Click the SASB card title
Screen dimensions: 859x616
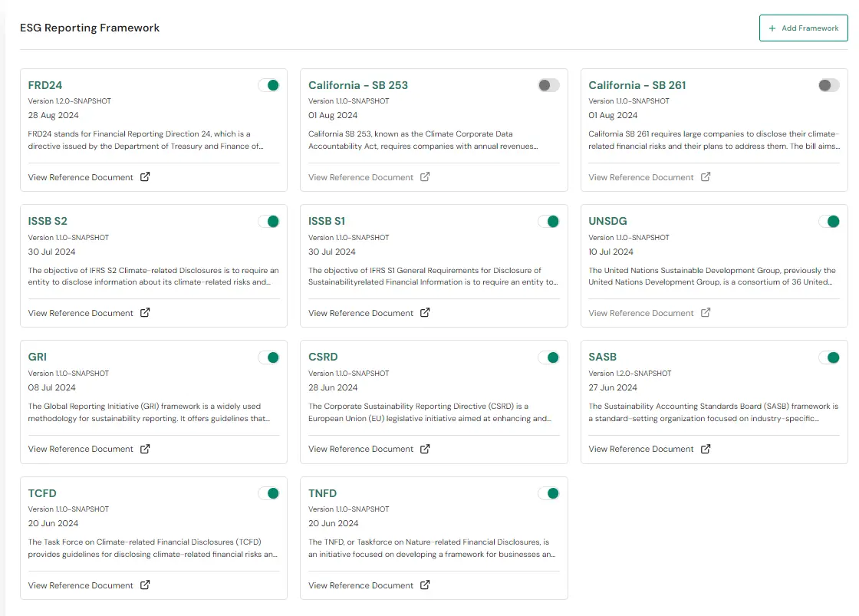coord(603,357)
